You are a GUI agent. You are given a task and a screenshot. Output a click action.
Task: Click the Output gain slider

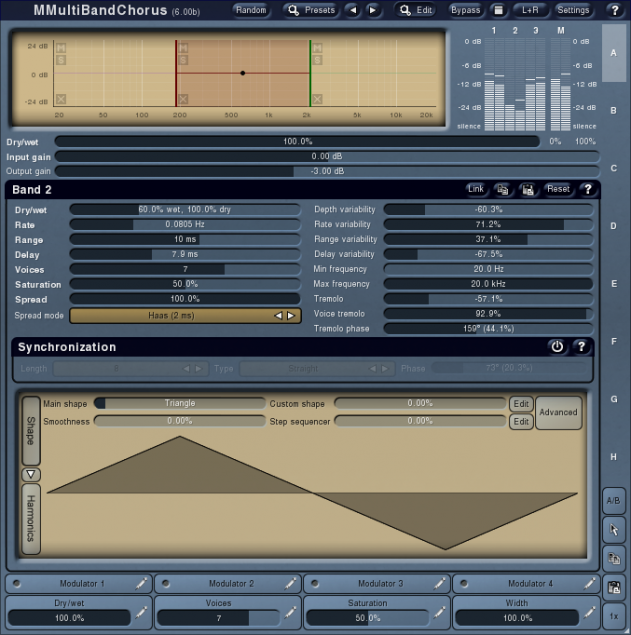point(327,171)
